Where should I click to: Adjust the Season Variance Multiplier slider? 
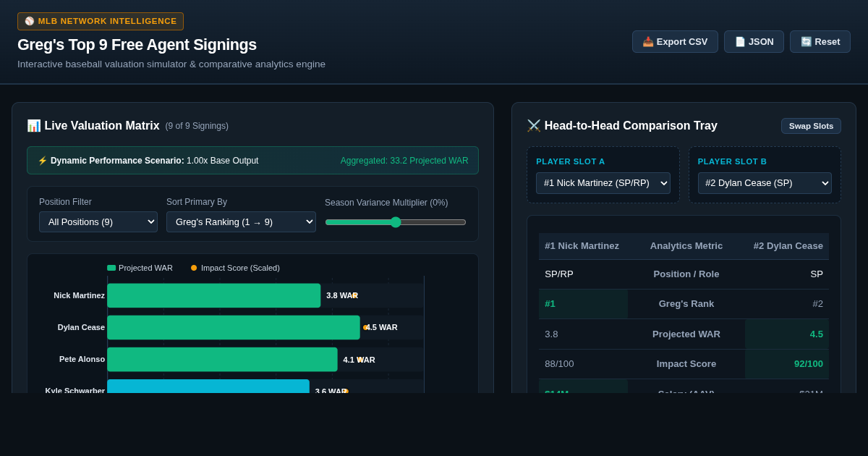396,222
